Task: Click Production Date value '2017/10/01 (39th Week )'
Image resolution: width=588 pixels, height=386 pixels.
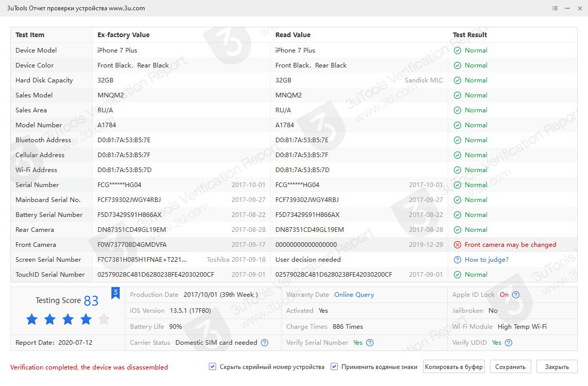Action: (221, 295)
